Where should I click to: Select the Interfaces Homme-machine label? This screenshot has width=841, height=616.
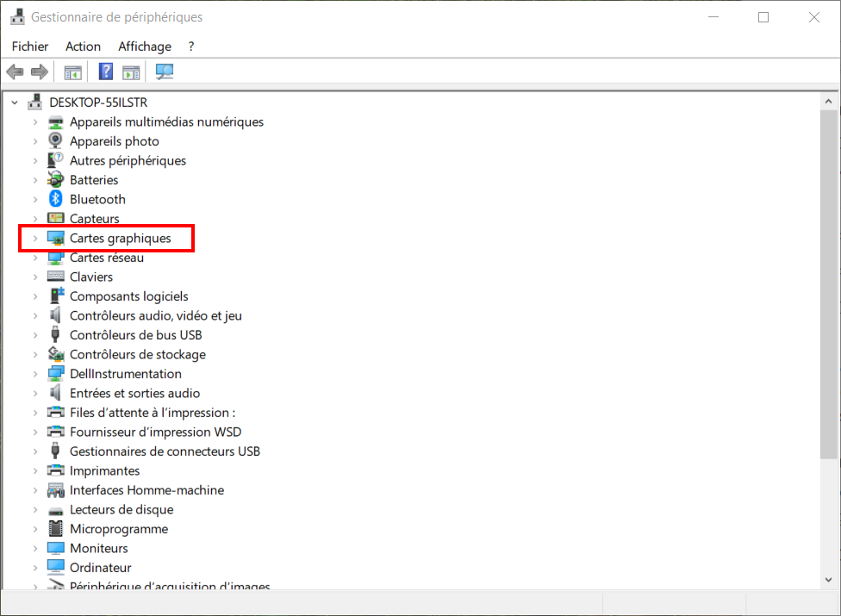pyautogui.click(x=147, y=490)
